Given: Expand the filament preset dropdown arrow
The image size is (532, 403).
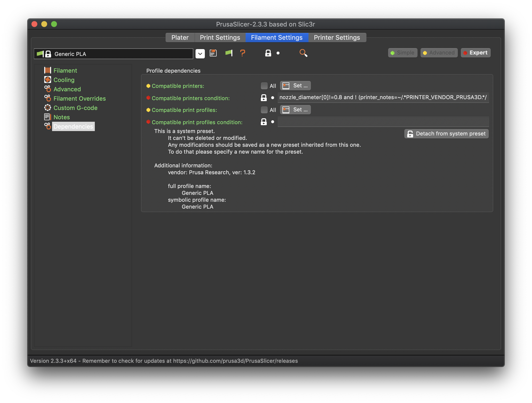Looking at the screenshot, I should click(200, 54).
